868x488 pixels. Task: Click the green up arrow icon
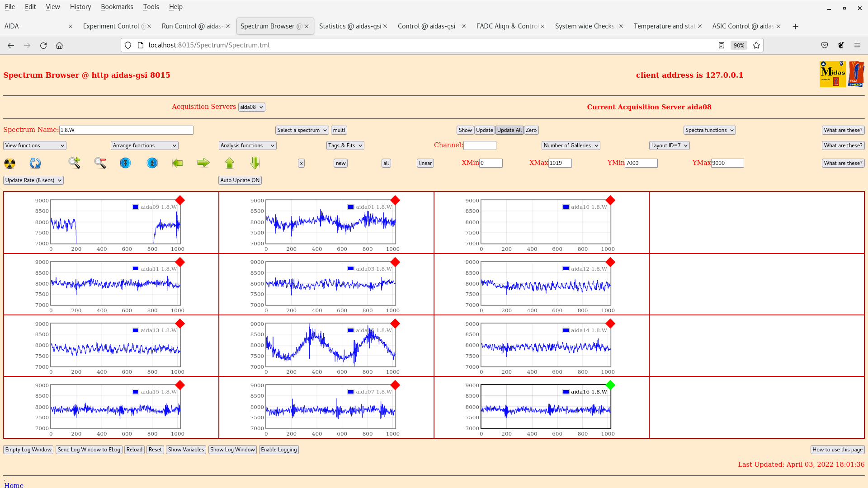coord(230,163)
